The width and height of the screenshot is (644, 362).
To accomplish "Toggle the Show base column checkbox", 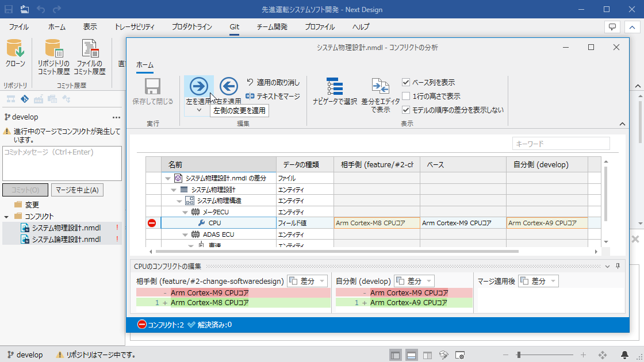I will coord(406,82).
